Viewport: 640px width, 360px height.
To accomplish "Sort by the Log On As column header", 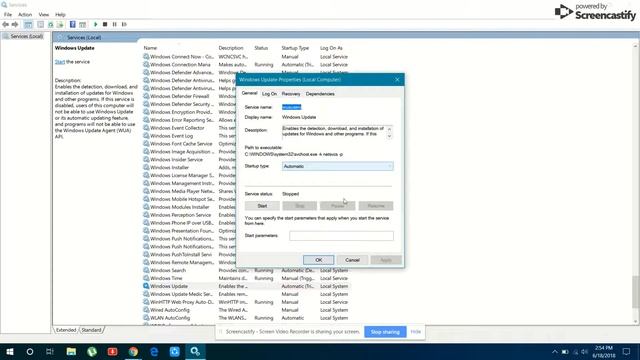I will pos(331,48).
